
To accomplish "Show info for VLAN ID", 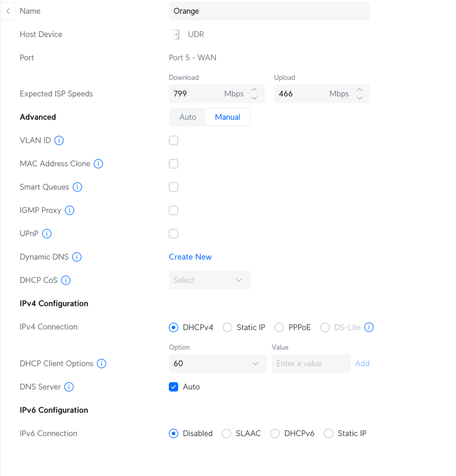I will (59, 141).
